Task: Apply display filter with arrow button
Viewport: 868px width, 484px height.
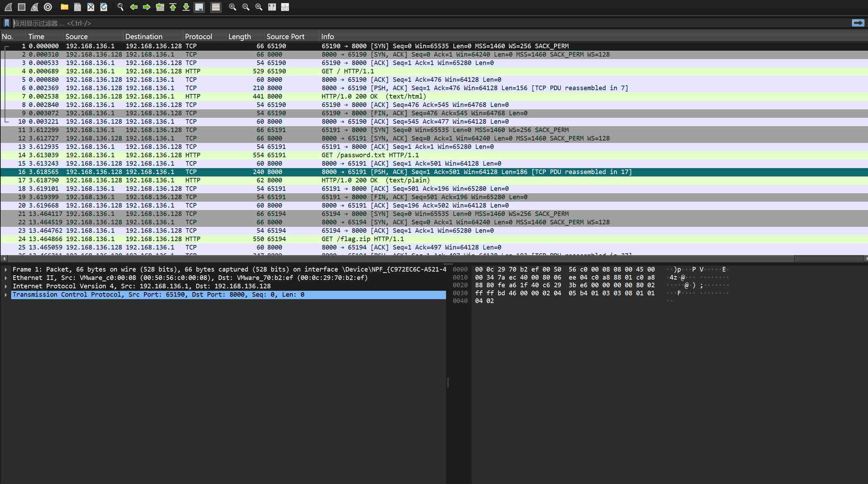Action: coord(858,23)
